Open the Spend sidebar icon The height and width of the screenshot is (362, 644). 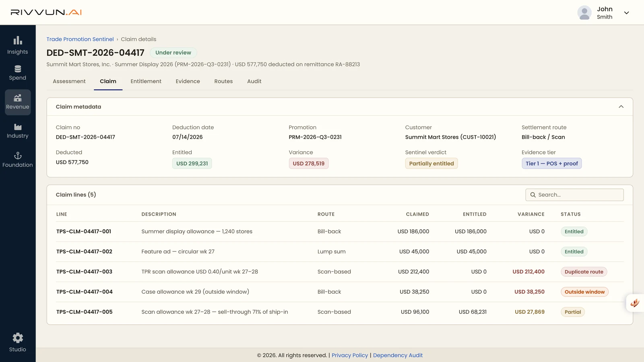(x=18, y=69)
